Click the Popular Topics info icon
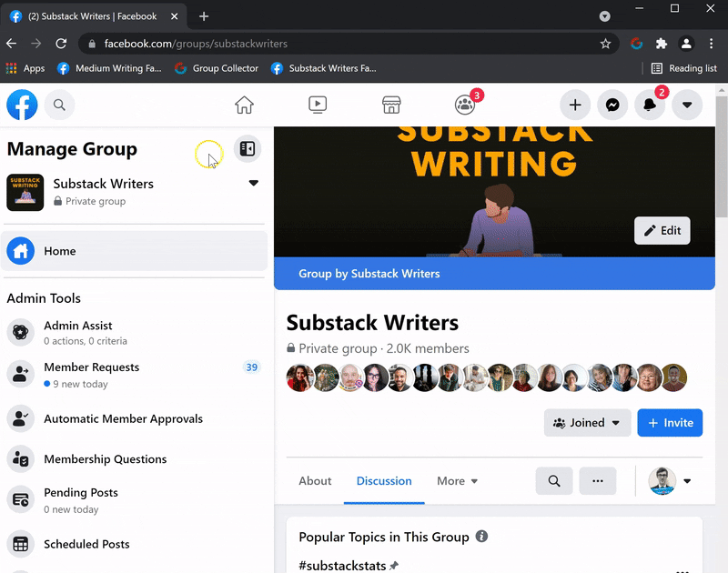This screenshot has height=573, width=728. tap(482, 537)
